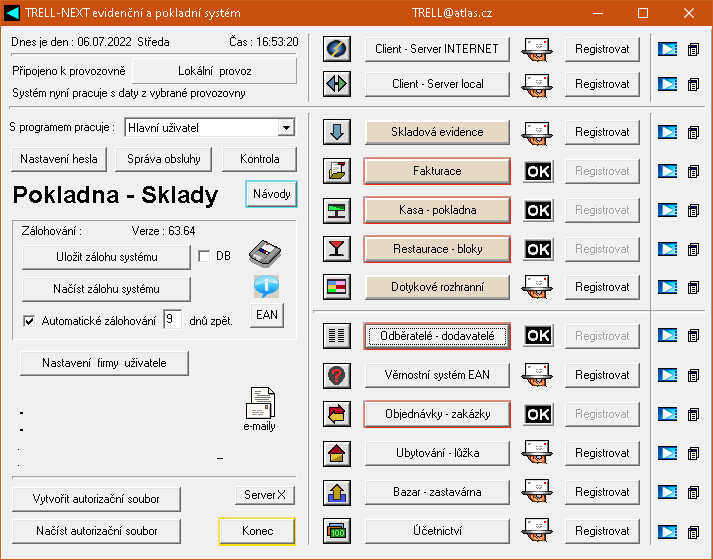
Task: Click the cash register icon next to Kasa - pokladna
Action: click(336, 210)
